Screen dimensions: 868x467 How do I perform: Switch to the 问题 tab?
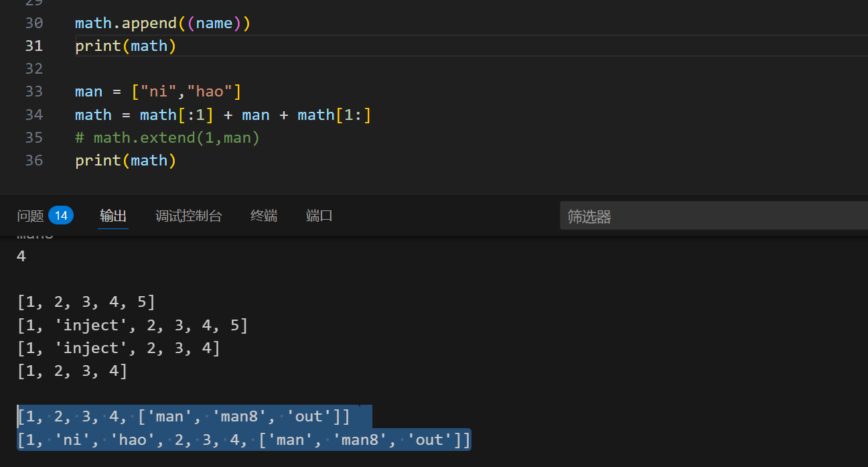click(x=30, y=216)
